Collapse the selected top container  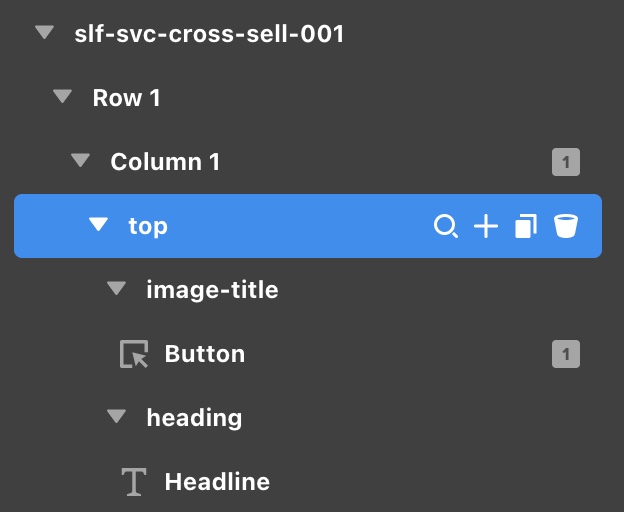click(x=98, y=225)
